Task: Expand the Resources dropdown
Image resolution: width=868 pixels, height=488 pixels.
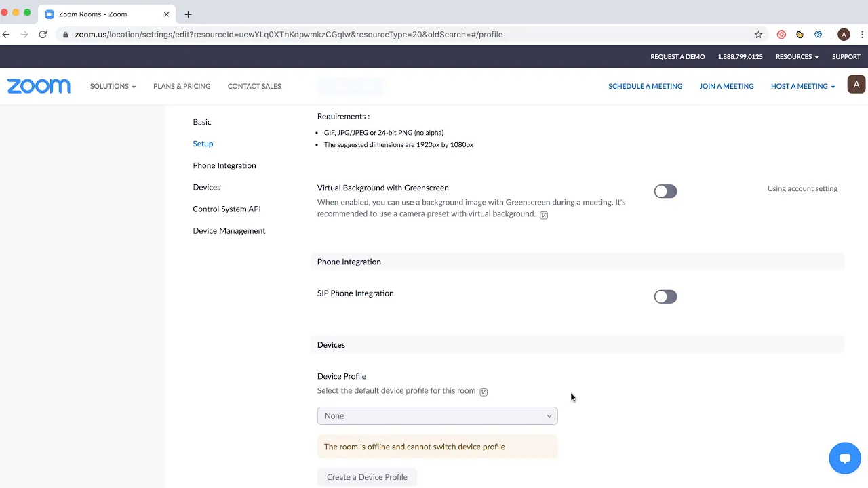Action: [797, 57]
